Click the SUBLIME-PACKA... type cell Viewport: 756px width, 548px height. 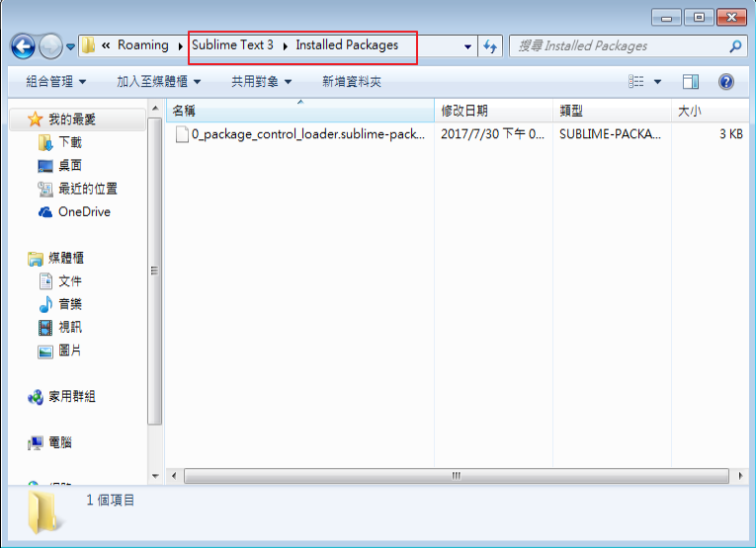(x=610, y=134)
